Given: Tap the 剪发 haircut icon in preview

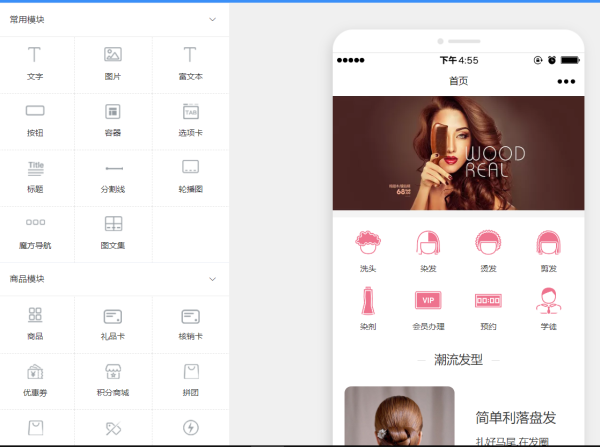Looking at the screenshot, I should pyautogui.click(x=549, y=242).
